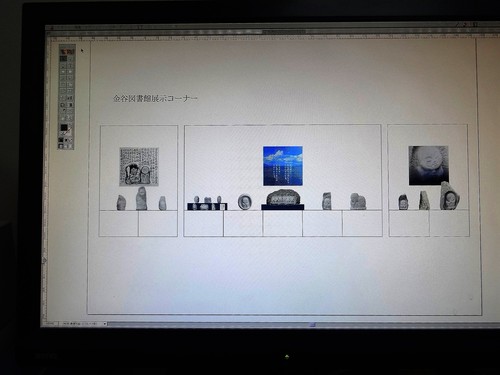The height and width of the screenshot is (375, 500).
Task: Activate the Hand tool
Action: (x=63, y=118)
